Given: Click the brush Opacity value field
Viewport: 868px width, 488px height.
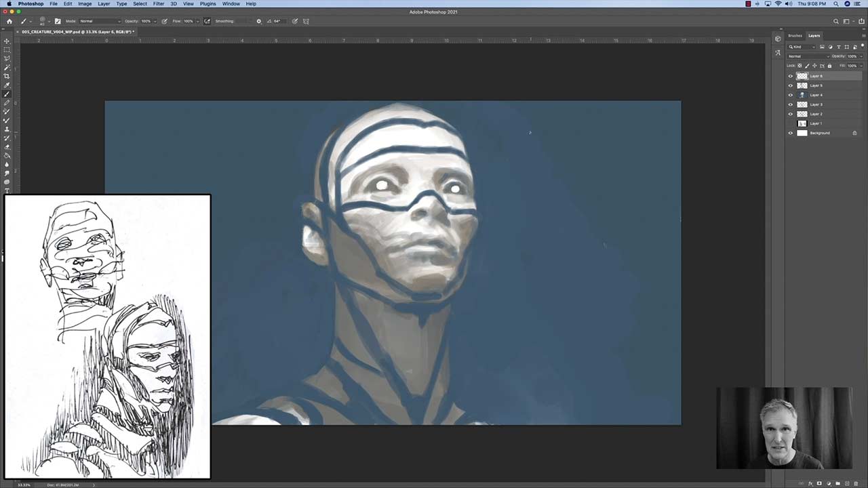Looking at the screenshot, I should pyautogui.click(x=146, y=21).
